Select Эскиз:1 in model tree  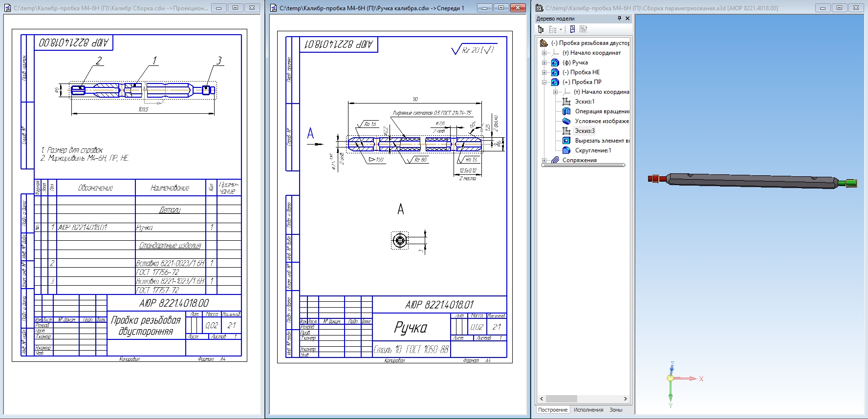pos(585,102)
